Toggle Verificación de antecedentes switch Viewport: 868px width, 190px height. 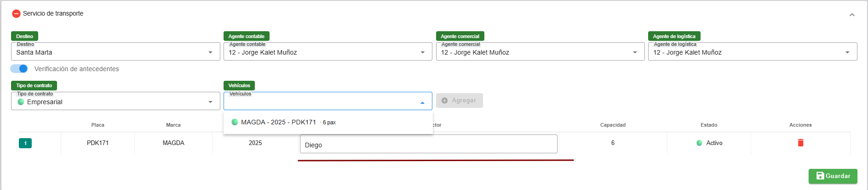click(19, 69)
